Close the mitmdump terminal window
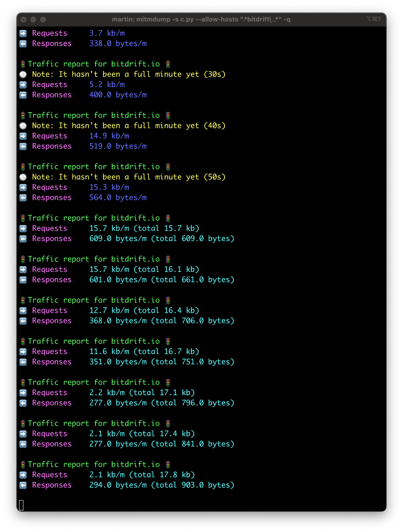403x532 pixels. coord(24,20)
